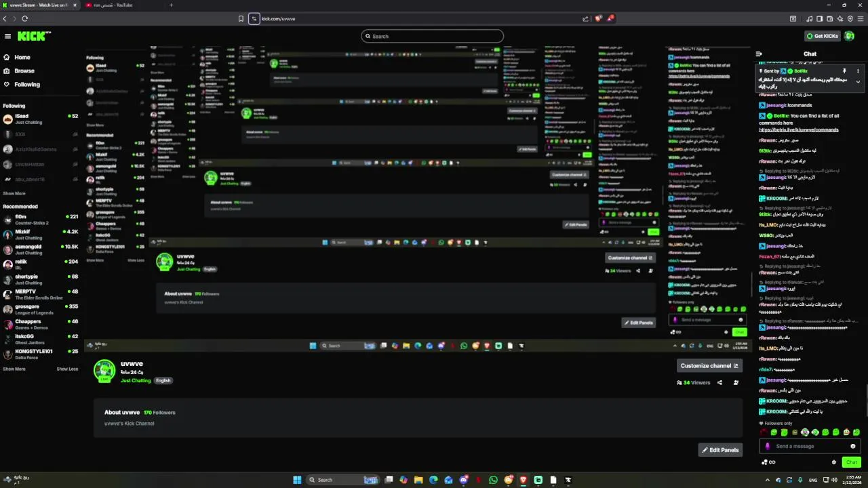This screenshot has width=868, height=488.
Task: Open recommended channel asmongold
Action: tap(41, 249)
